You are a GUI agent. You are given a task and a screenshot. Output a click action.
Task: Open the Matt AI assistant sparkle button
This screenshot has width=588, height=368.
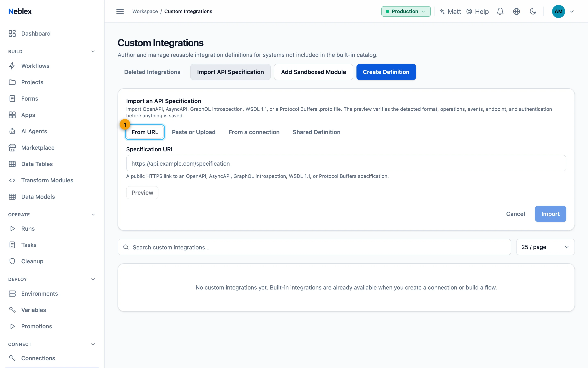pyautogui.click(x=450, y=11)
